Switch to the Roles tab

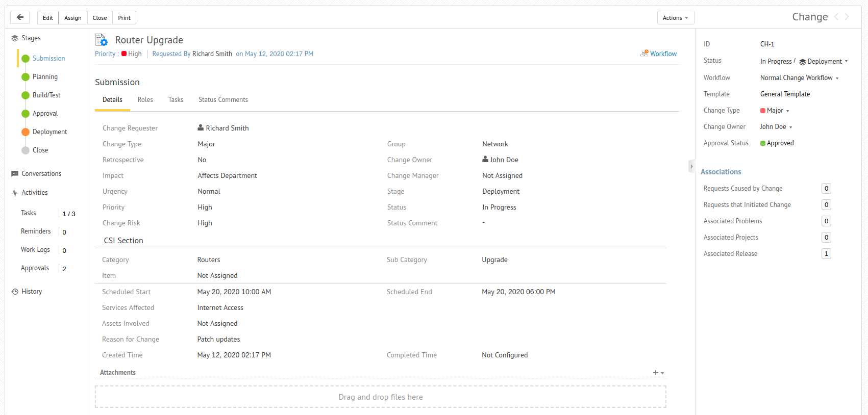(145, 100)
